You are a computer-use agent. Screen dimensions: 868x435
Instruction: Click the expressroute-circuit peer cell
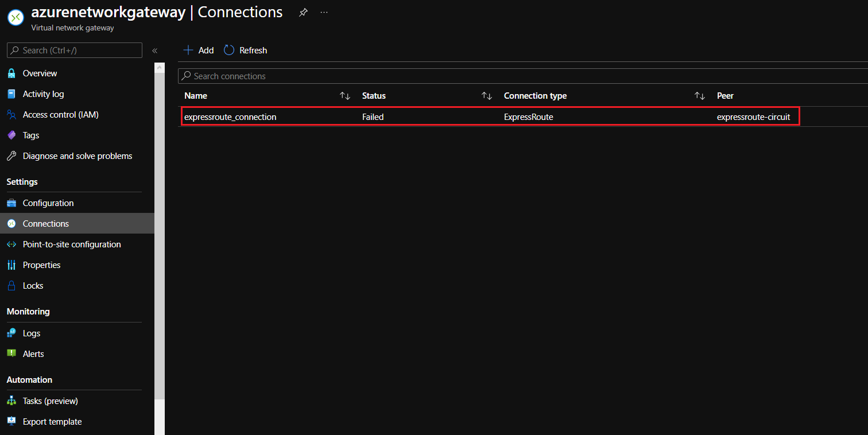(754, 117)
